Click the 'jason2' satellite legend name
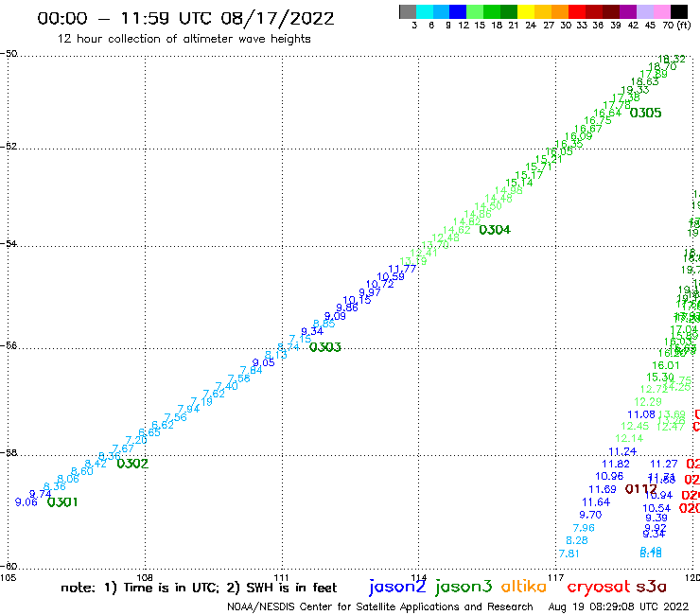700x615 pixels. click(397, 587)
